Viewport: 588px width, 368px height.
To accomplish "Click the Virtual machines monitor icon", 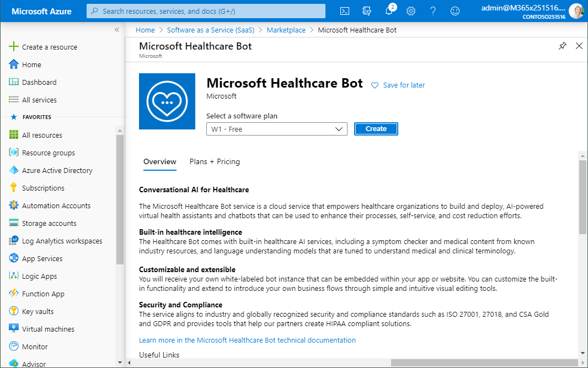I will (13, 328).
